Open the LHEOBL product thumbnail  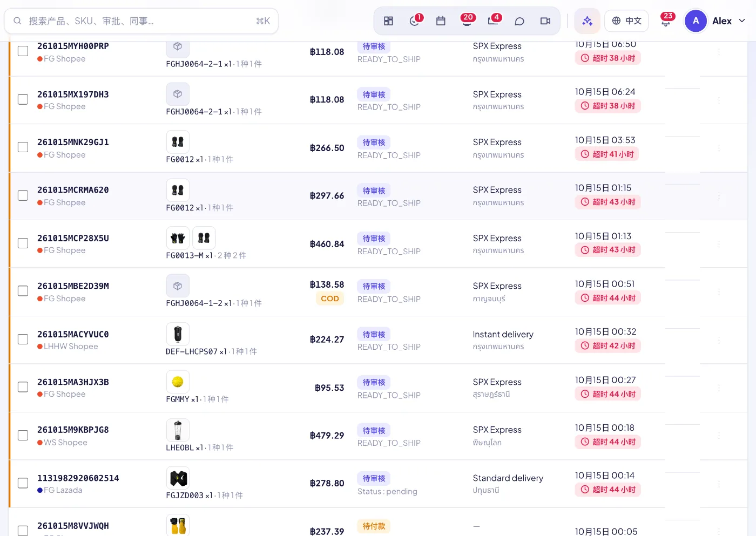[x=178, y=430]
